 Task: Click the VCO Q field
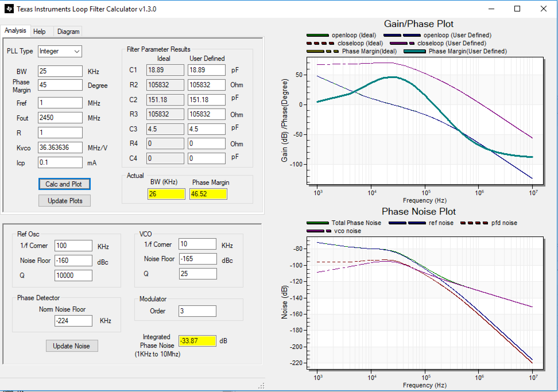click(198, 274)
